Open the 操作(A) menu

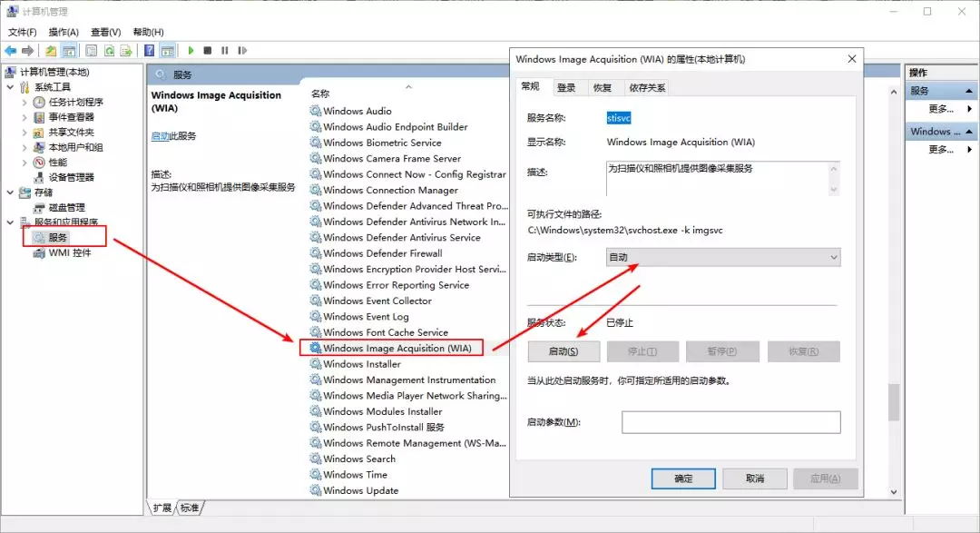point(64,32)
